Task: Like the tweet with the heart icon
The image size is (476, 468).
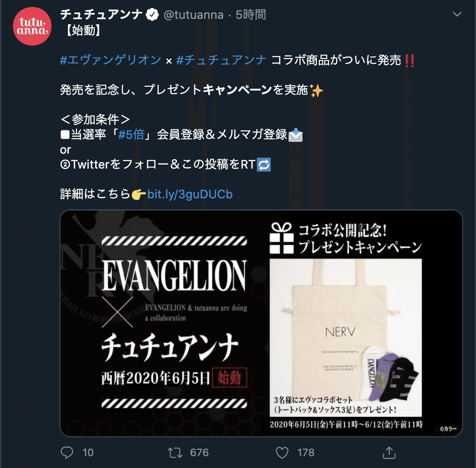Action: coord(282,453)
